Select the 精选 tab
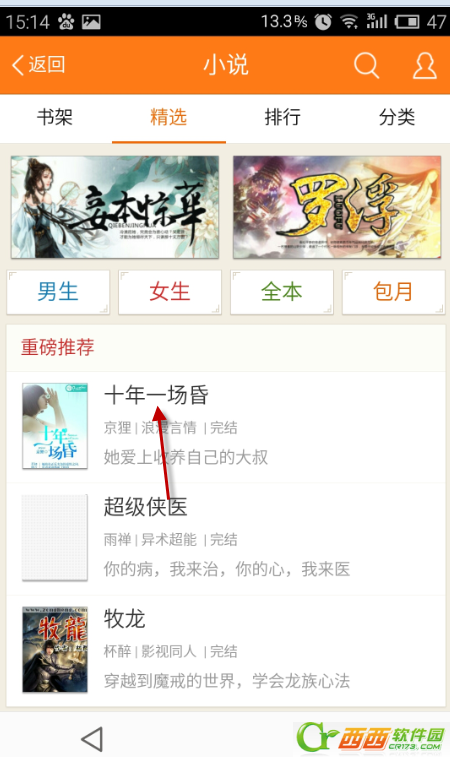The height and width of the screenshot is (757, 450). pyautogui.click(x=169, y=117)
